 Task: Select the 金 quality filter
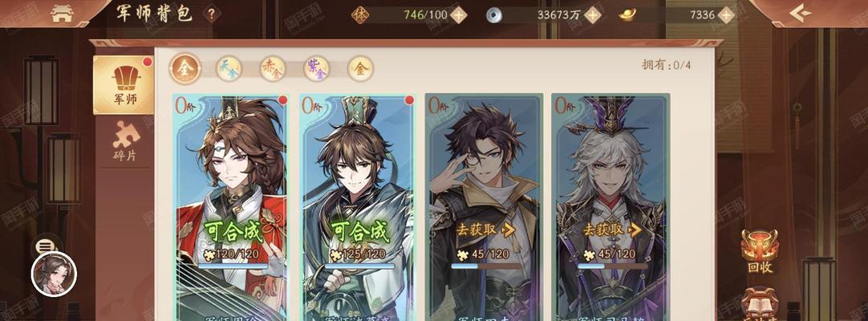click(x=360, y=69)
